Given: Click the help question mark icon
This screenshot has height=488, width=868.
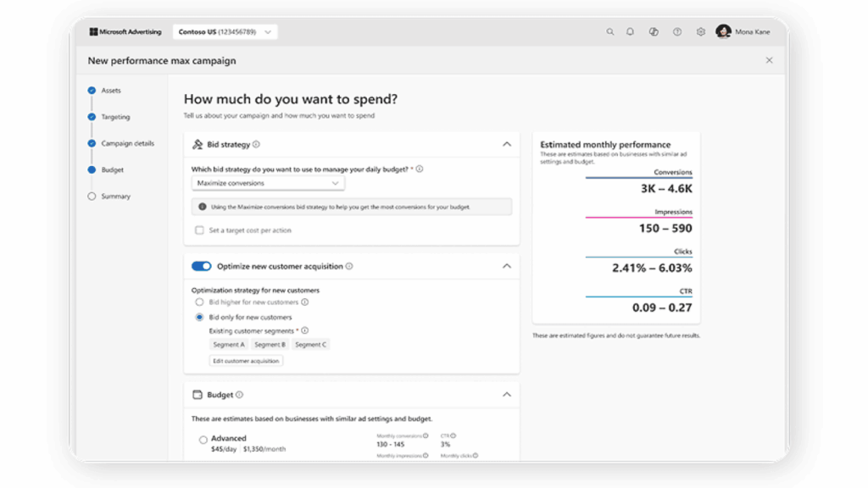Looking at the screenshot, I should (x=676, y=31).
